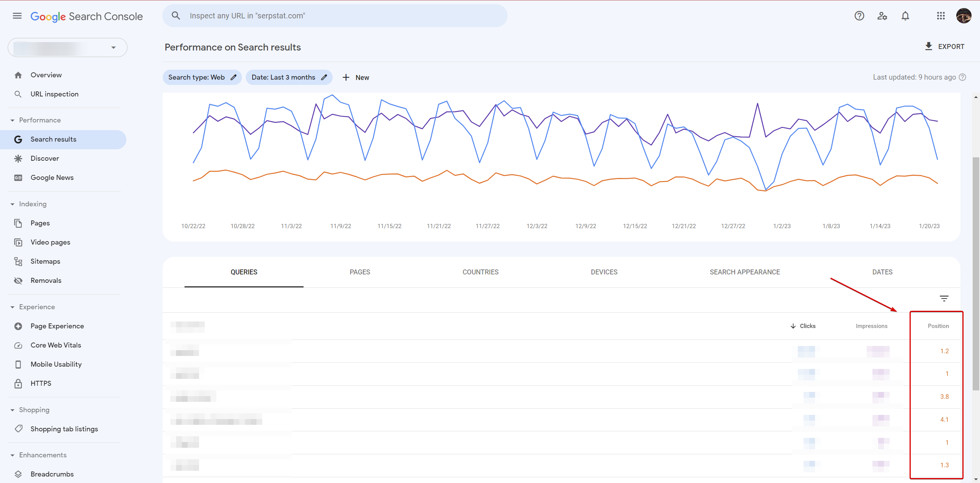Click the URL inspection magnifier icon
Image resolution: width=980 pixels, height=483 pixels.
[x=18, y=94]
